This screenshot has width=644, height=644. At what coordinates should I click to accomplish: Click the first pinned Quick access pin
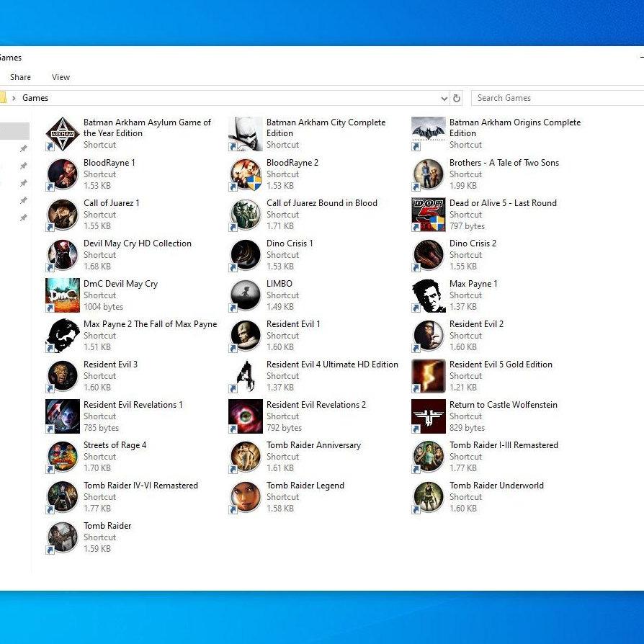click(x=24, y=148)
